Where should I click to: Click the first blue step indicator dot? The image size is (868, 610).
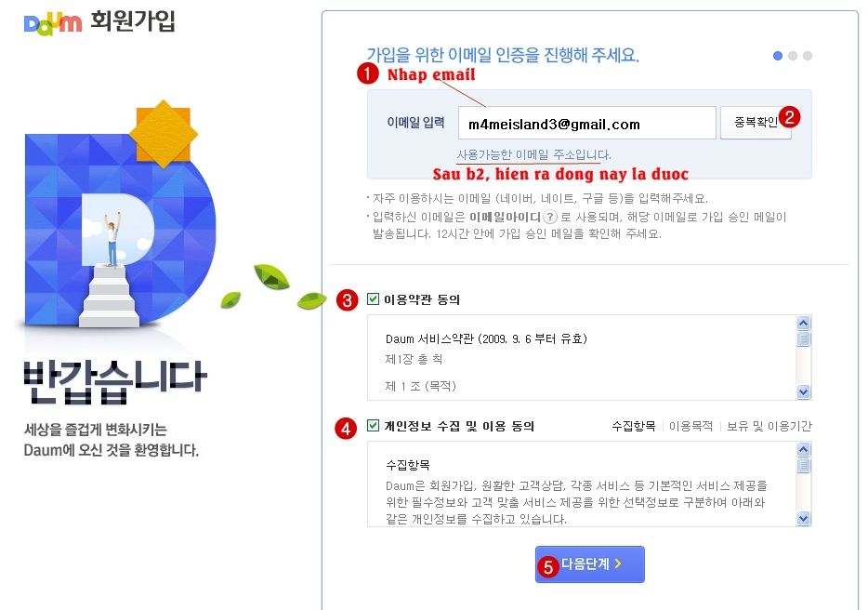[x=778, y=56]
